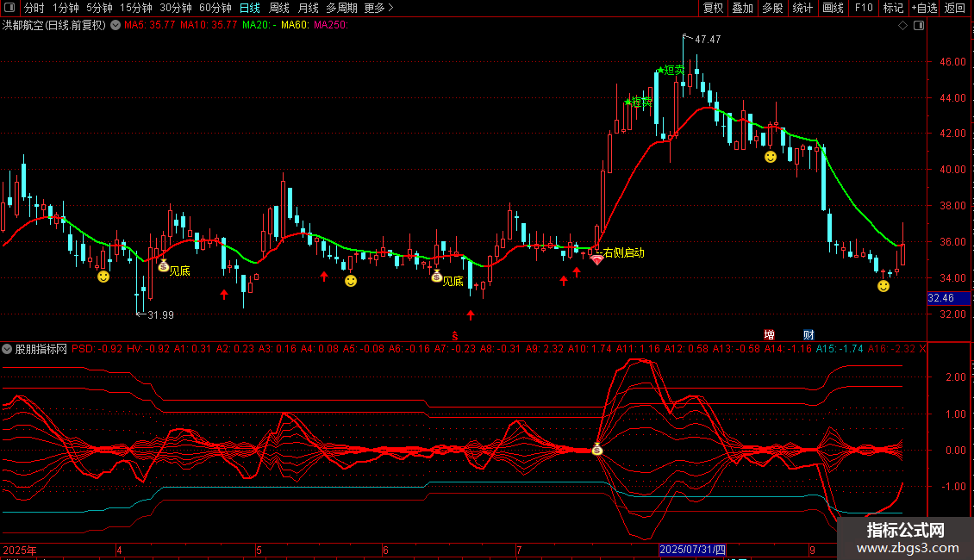Click the 增 event marker

click(769, 334)
